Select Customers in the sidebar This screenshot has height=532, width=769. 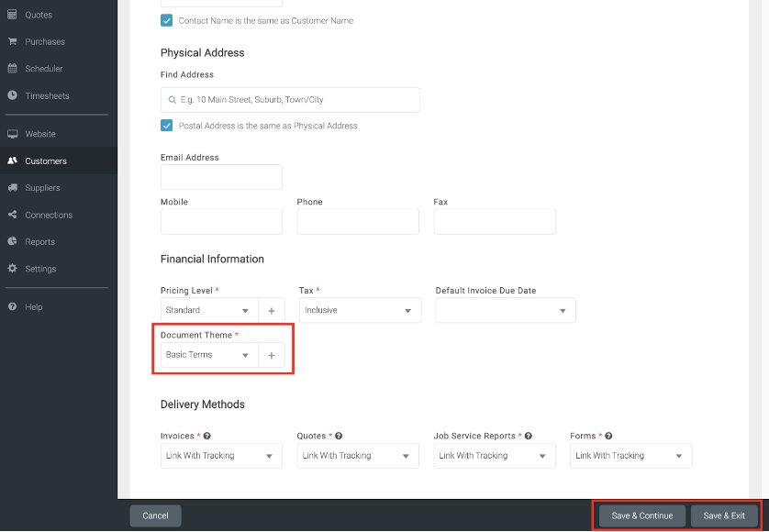[59, 161]
